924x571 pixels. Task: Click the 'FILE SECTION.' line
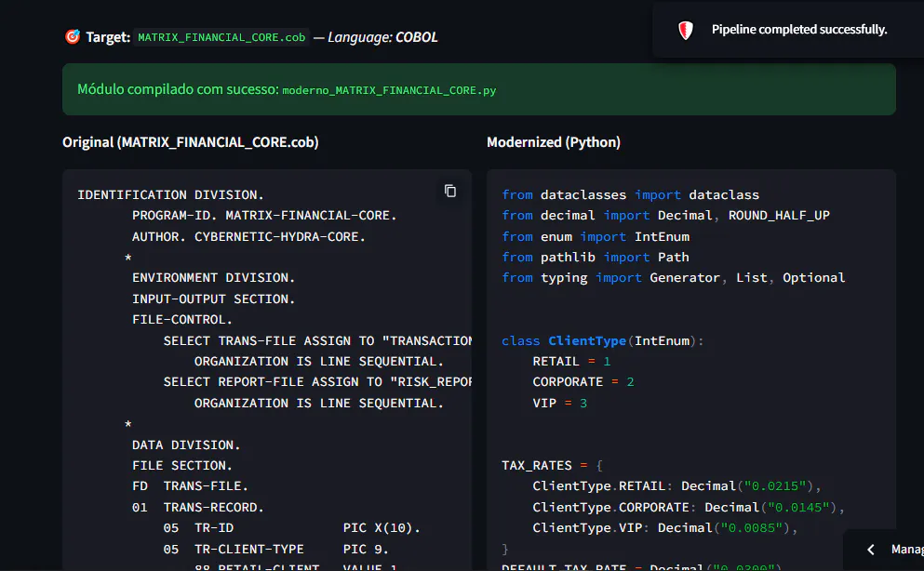point(182,466)
